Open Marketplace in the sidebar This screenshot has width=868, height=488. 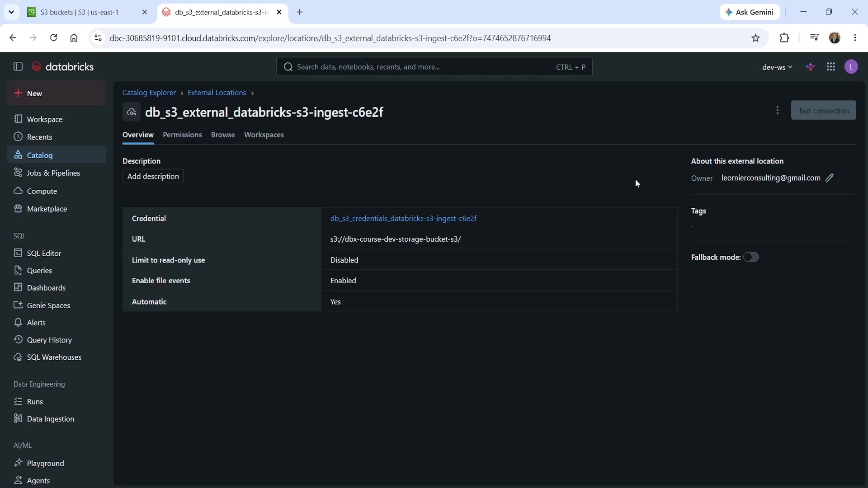click(57, 209)
